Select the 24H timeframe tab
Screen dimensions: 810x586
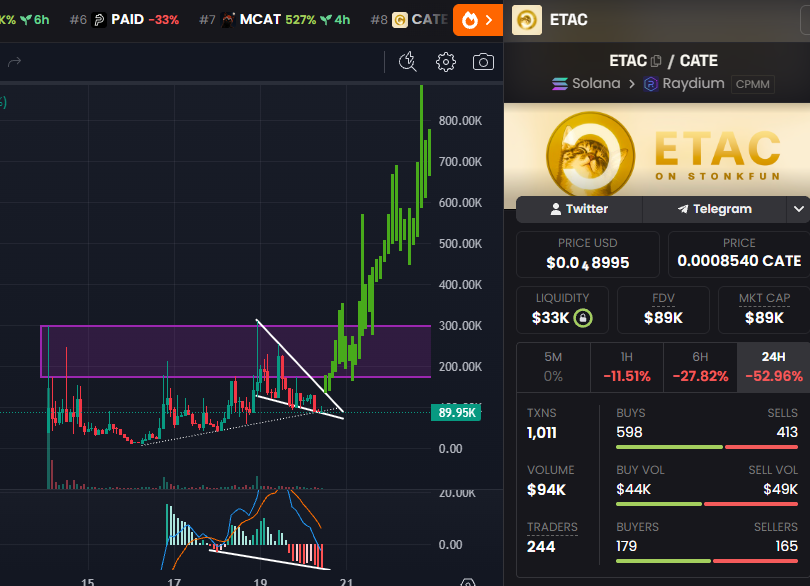point(773,367)
